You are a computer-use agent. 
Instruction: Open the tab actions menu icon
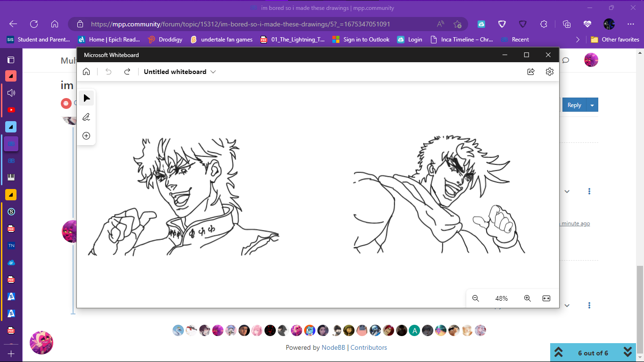(11, 60)
